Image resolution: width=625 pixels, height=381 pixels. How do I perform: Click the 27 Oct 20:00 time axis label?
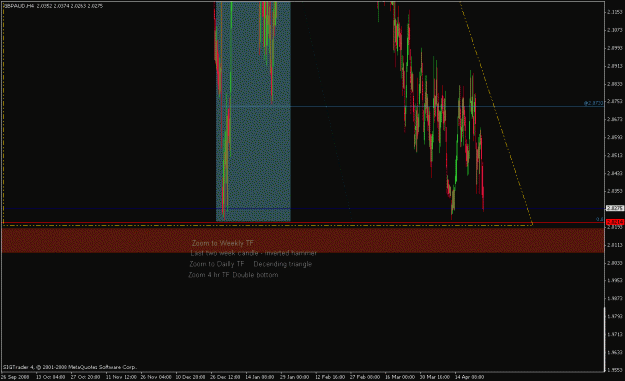pyautogui.click(x=85, y=377)
